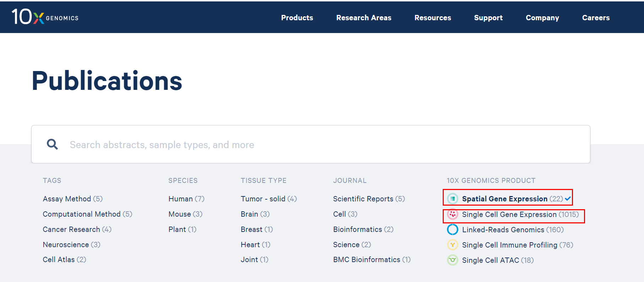Open the Products menu
The height and width of the screenshot is (282, 644).
click(297, 18)
